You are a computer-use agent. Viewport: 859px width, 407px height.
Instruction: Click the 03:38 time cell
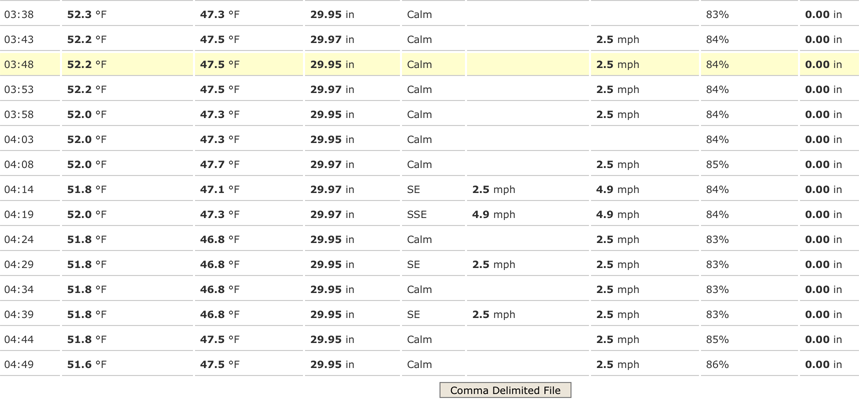point(19,15)
